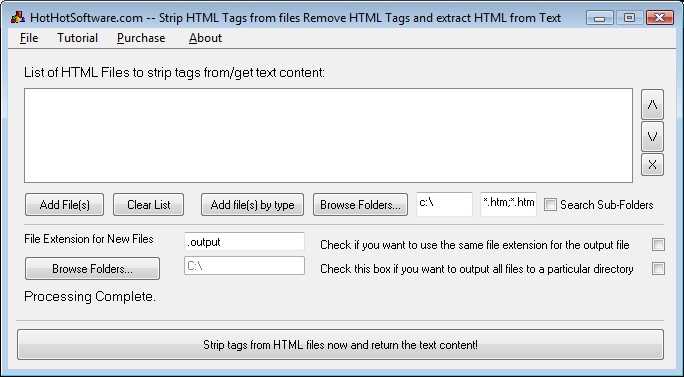This screenshot has height=377, width=684.
Task: Close the Strip HTML Tags window
Action: (660, 18)
